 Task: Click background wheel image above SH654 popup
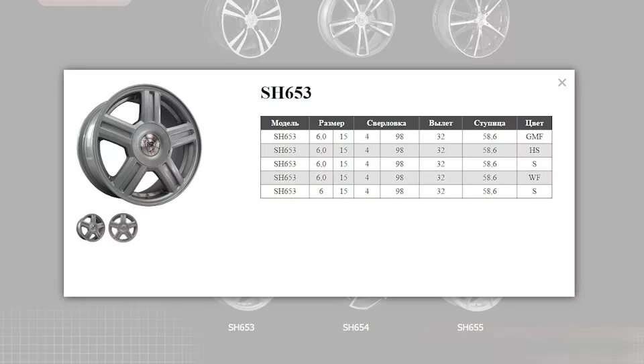click(x=356, y=28)
